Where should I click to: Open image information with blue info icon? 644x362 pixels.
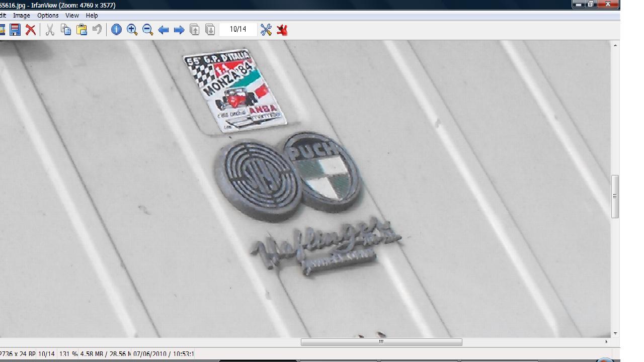[x=116, y=30]
